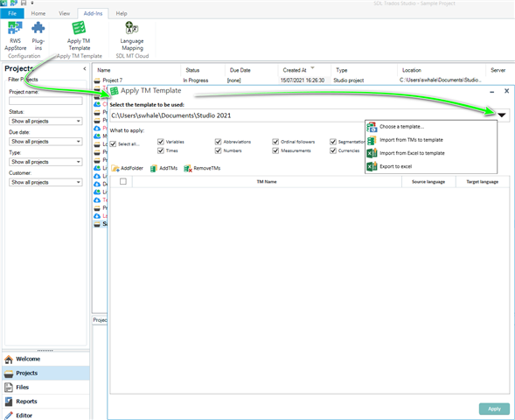This screenshot has height=420, width=515.
Task: Close the Apply TM Template dialog
Action: pos(507,91)
